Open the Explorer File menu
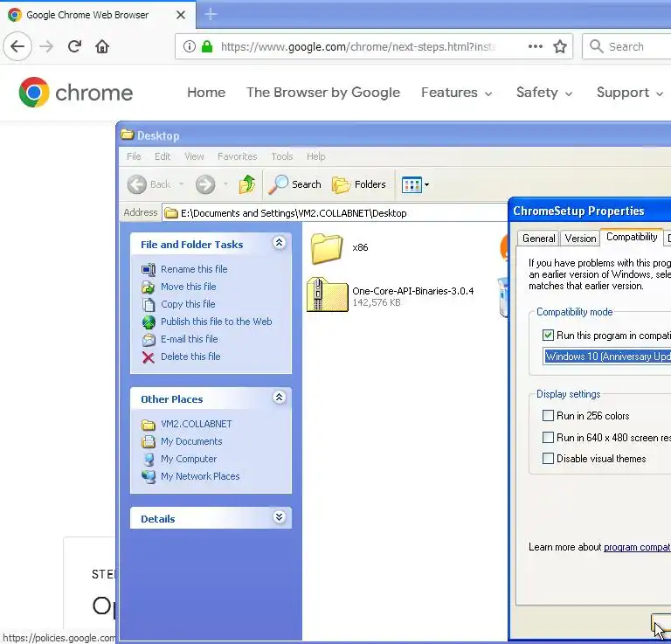Screen dimensions: 671x644 [134, 156]
